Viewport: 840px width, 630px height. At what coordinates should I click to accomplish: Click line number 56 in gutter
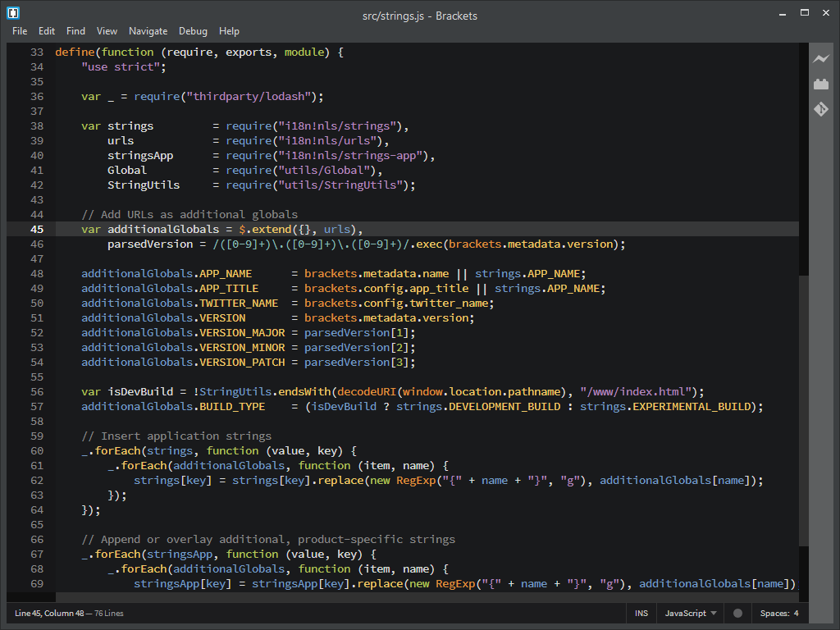(x=36, y=391)
